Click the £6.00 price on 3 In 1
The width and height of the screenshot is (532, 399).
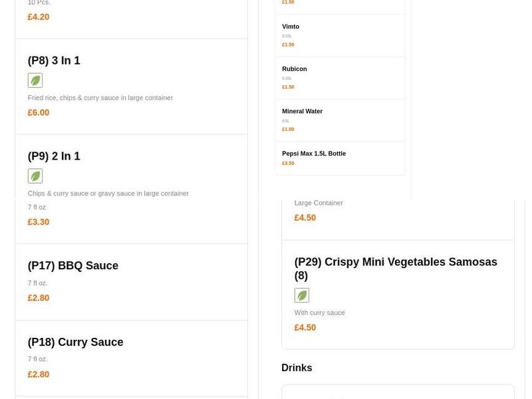(39, 112)
